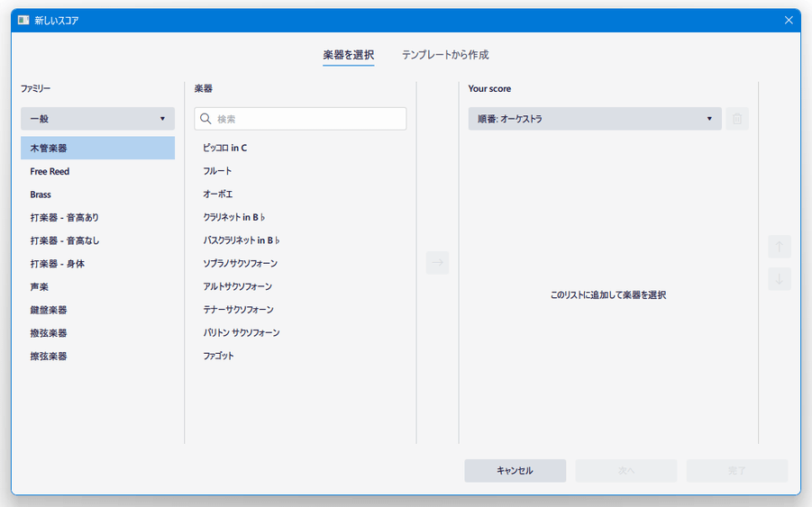Choose アルトサクソフォーン instrument

pos(300,286)
